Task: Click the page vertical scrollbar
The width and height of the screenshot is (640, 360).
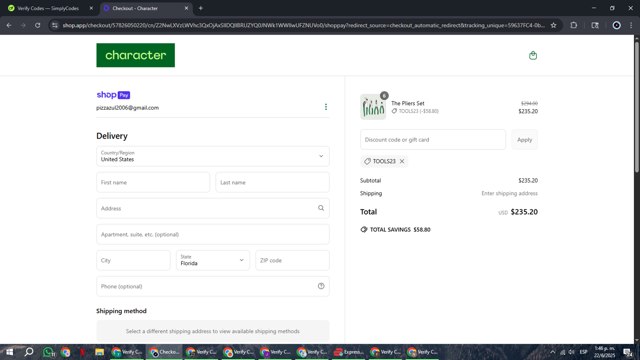Action: (636, 106)
